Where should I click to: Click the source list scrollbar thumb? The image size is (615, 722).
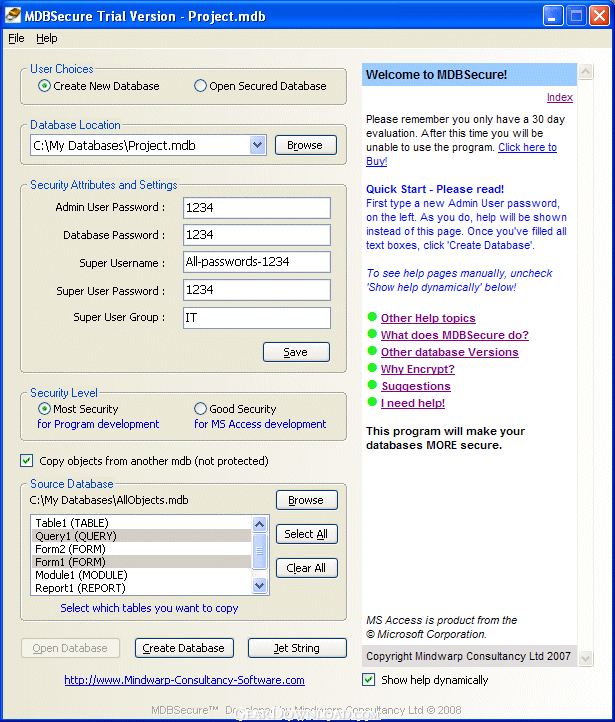coord(260,551)
